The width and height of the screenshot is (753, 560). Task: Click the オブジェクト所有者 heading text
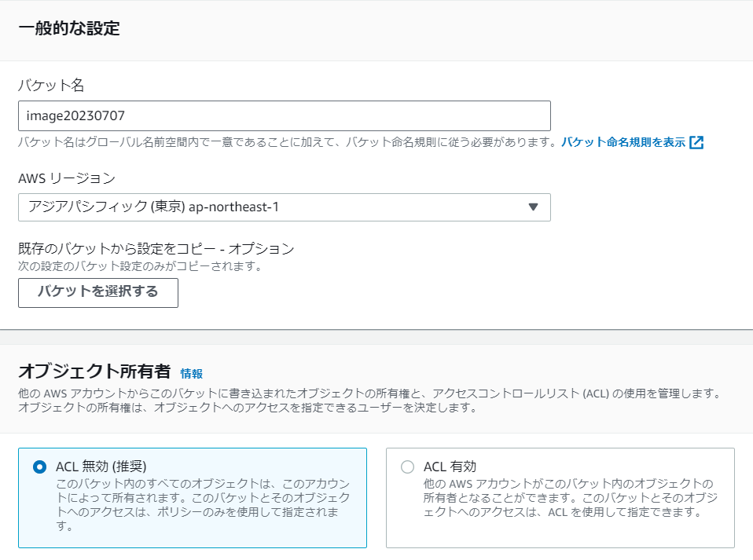pyautogui.click(x=94, y=371)
